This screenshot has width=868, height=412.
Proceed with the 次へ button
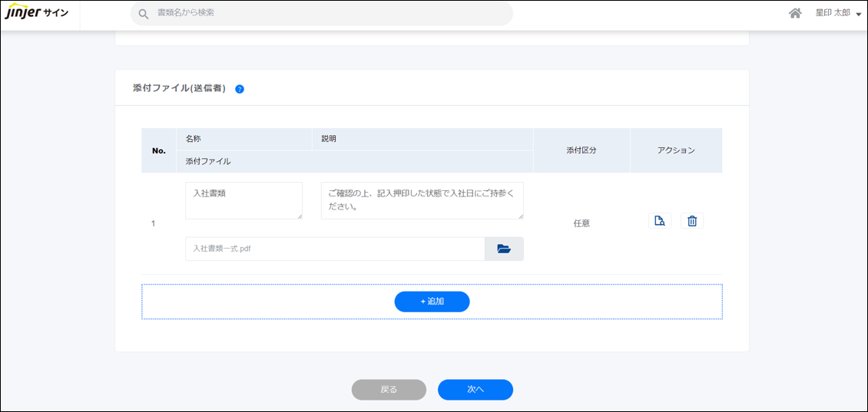pos(475,390)
